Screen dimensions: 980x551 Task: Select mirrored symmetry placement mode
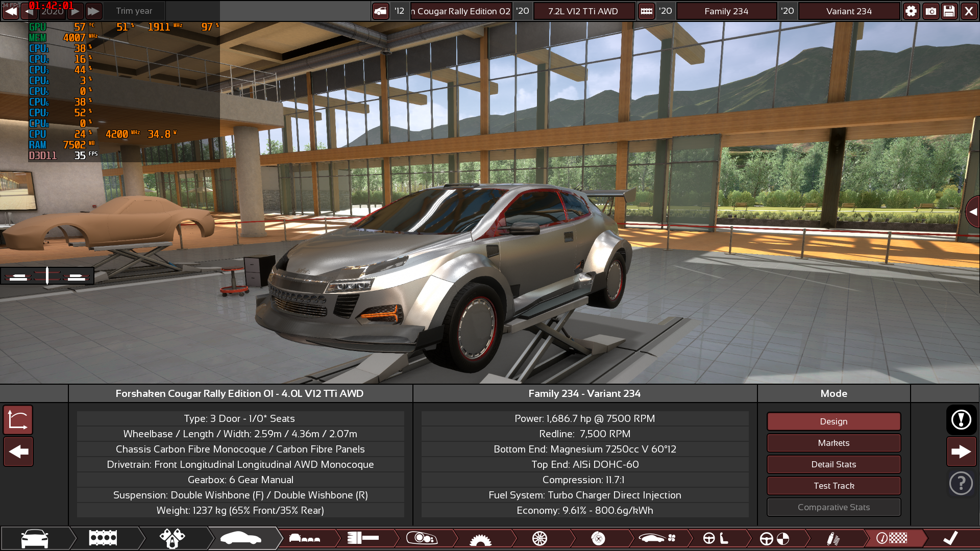click(47, 276)
